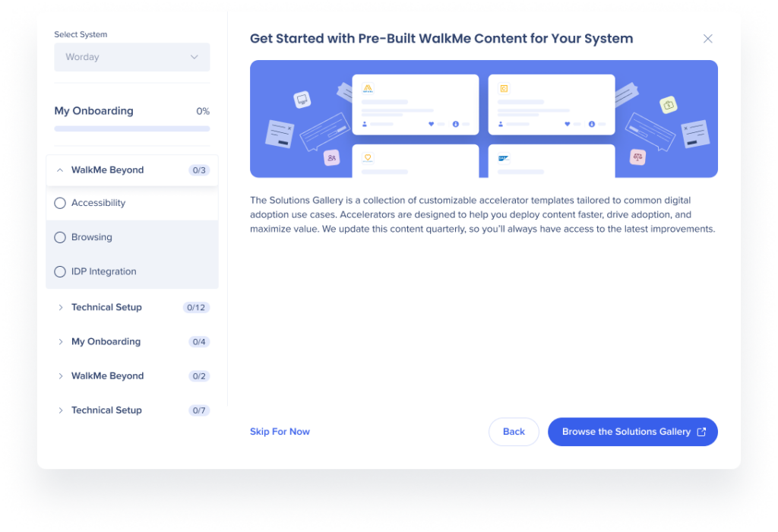This screenshot has width=778, height=532.
Task: Click the pink scales-of-justice icon
Action: (x=637, y=157)
